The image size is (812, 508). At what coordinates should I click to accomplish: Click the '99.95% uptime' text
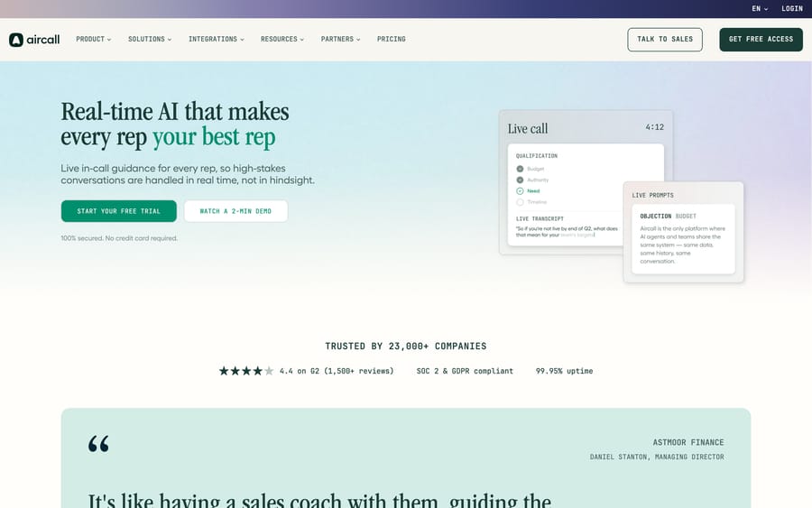click(564, 371)
